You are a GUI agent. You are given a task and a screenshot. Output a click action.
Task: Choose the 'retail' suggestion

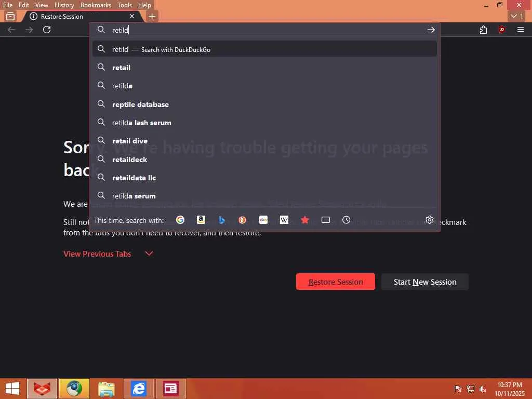(264, 68)
